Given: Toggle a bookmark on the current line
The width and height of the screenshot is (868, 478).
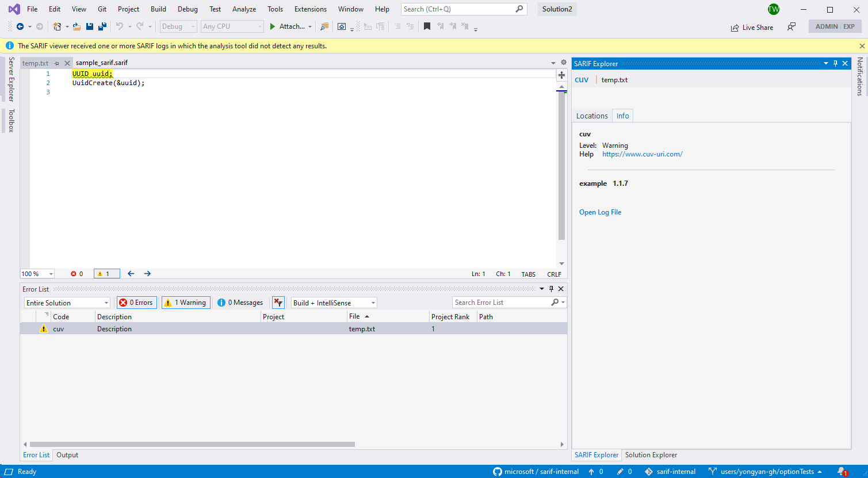Looking at the screenshot, I should [x=426, y=26].
